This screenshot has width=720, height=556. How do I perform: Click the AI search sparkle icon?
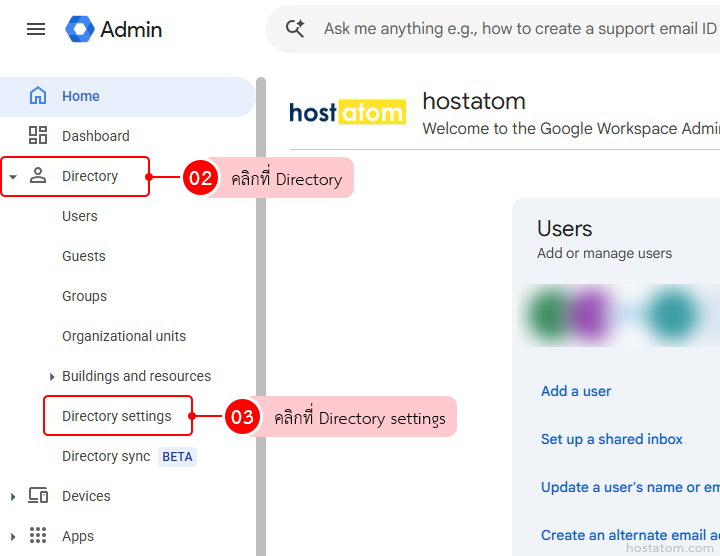295,28
